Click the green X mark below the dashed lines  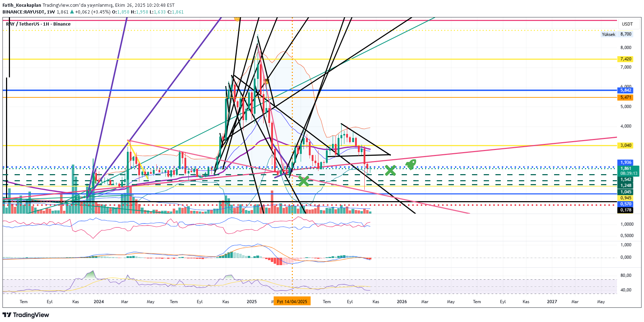(x=304, y=181)
